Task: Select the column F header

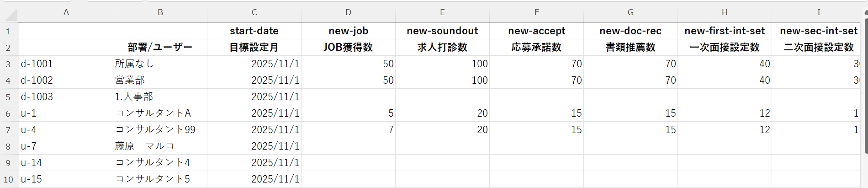Action: click(x=536, y=12)
